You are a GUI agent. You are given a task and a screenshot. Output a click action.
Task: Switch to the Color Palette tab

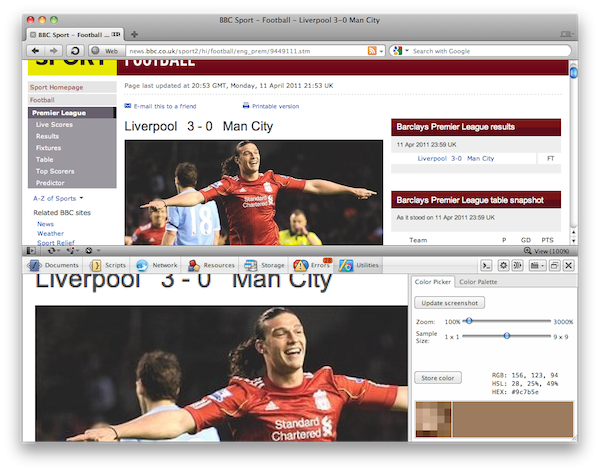click(x=478, y=283)
